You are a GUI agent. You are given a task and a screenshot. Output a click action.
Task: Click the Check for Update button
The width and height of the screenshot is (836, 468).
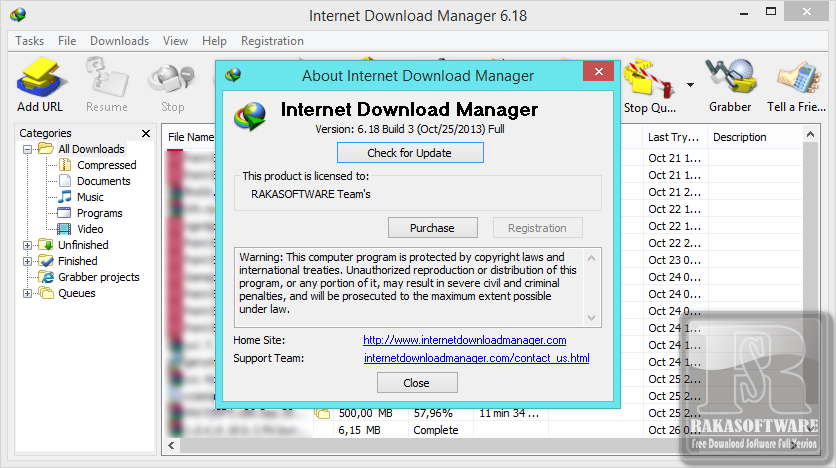tap(410, 153)
